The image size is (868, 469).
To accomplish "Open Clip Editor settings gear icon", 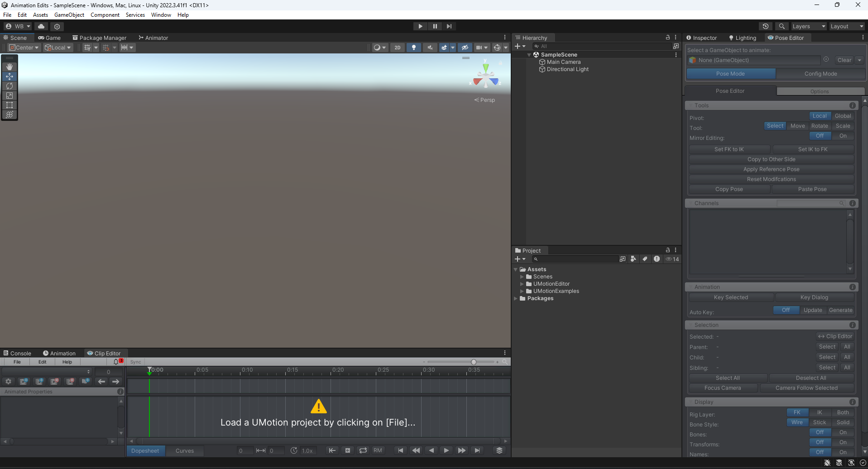I will (9, 382).
